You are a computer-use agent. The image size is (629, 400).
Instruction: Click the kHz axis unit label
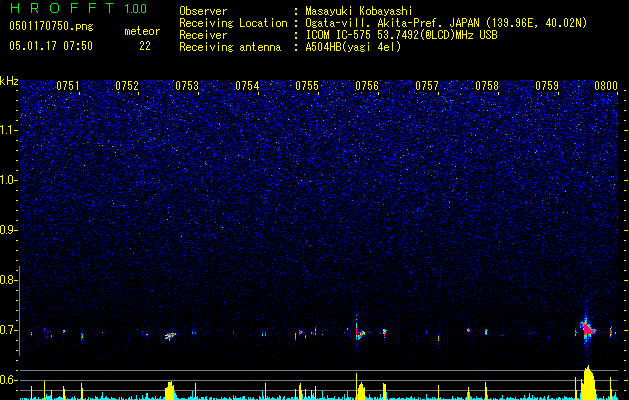click(x=9, y=81)
